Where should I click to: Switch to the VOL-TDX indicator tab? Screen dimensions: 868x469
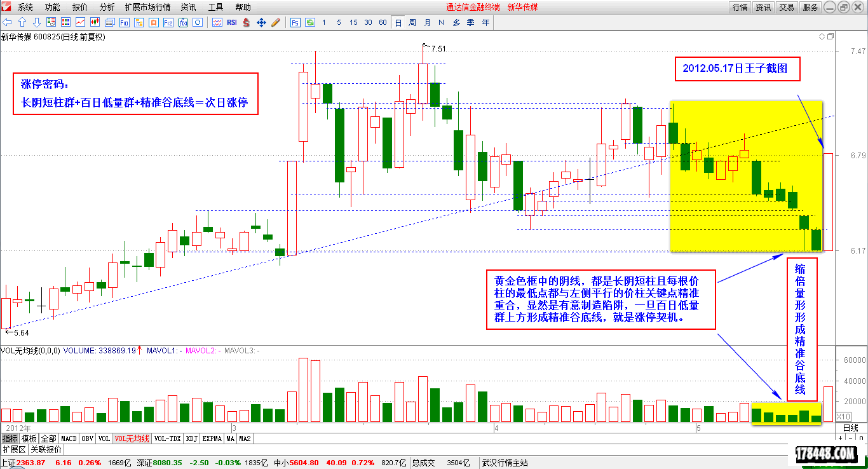168,438
